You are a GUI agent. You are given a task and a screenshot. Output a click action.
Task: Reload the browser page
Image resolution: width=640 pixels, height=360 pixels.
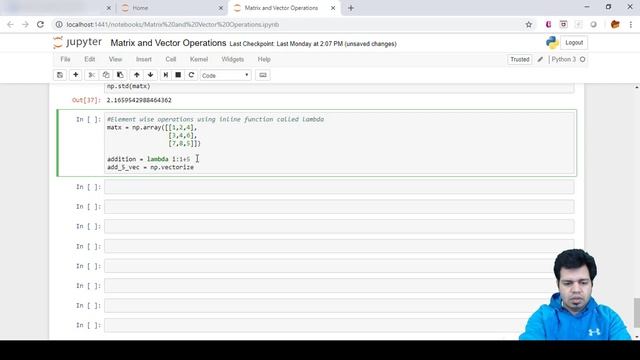point(40,24)
